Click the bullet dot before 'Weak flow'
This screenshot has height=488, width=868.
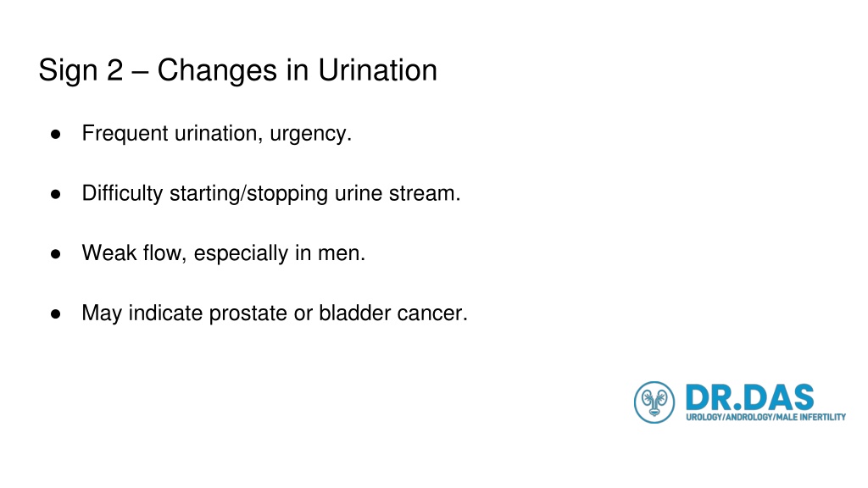[x=55, y=254]
